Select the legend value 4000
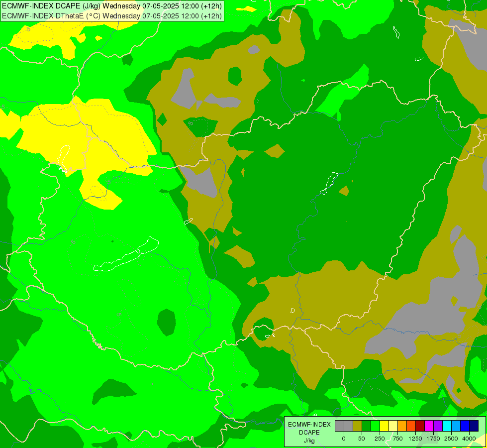The height and width of the screenshot is (448, 487). pos(469,439)
